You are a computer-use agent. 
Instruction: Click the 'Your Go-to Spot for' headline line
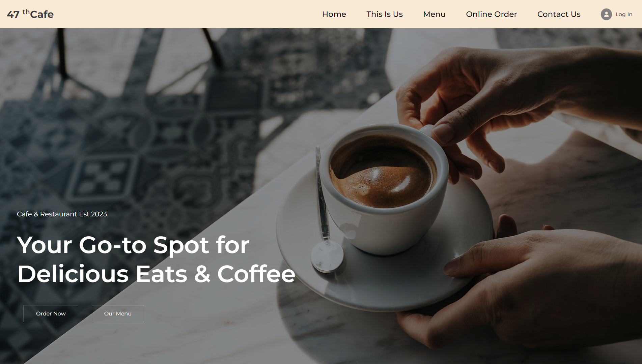(x=133, y=245)
